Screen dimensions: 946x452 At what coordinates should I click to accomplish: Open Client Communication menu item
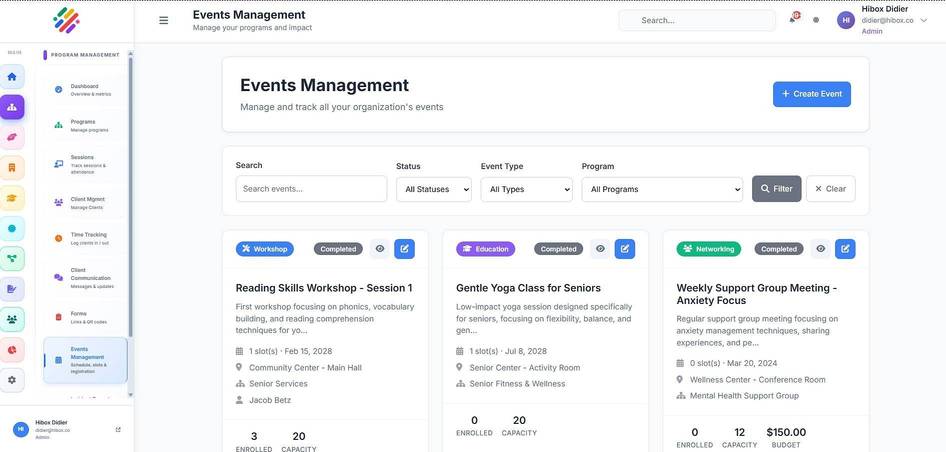[85, 278]
